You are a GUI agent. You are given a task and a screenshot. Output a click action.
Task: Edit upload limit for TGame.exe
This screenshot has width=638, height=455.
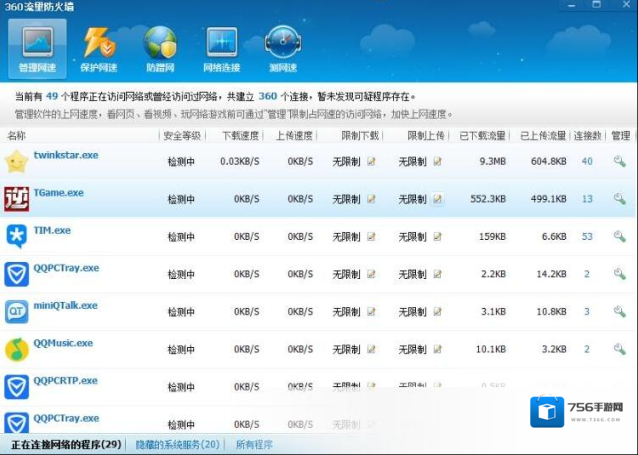437,199
